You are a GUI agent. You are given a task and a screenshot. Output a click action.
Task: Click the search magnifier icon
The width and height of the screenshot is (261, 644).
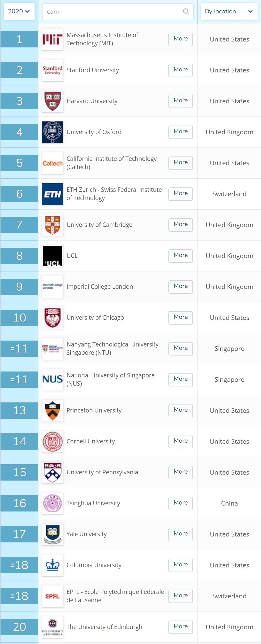pos(186,11)
